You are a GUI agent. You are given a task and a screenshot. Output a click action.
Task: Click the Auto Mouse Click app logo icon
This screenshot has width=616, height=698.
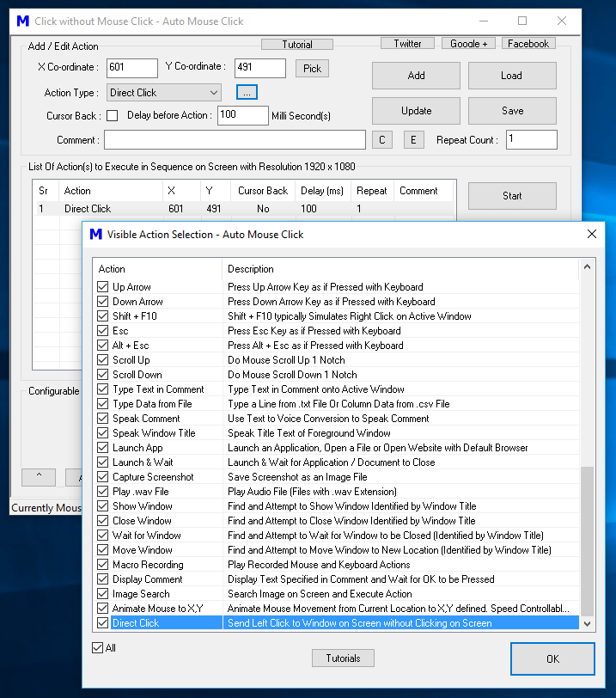[22, 21]
